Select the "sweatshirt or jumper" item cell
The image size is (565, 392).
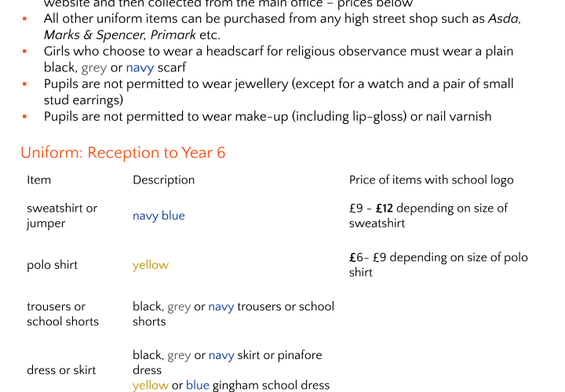pos(61,216)
